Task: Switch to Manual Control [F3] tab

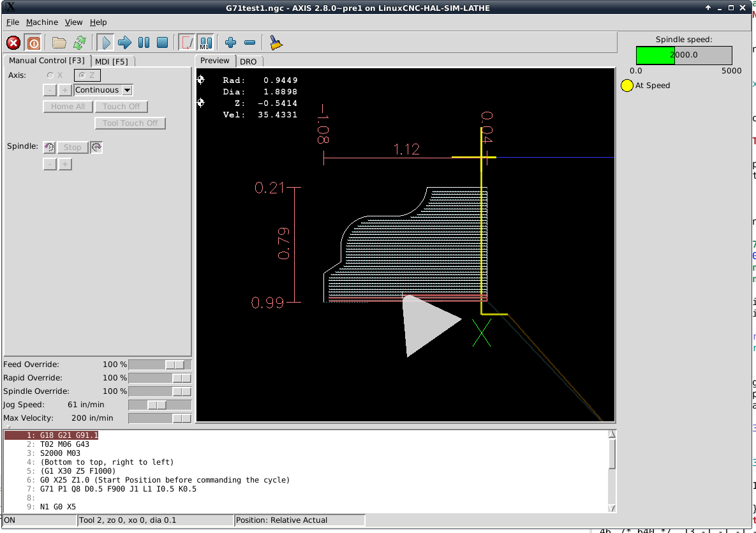Action: tap(47, 61)
